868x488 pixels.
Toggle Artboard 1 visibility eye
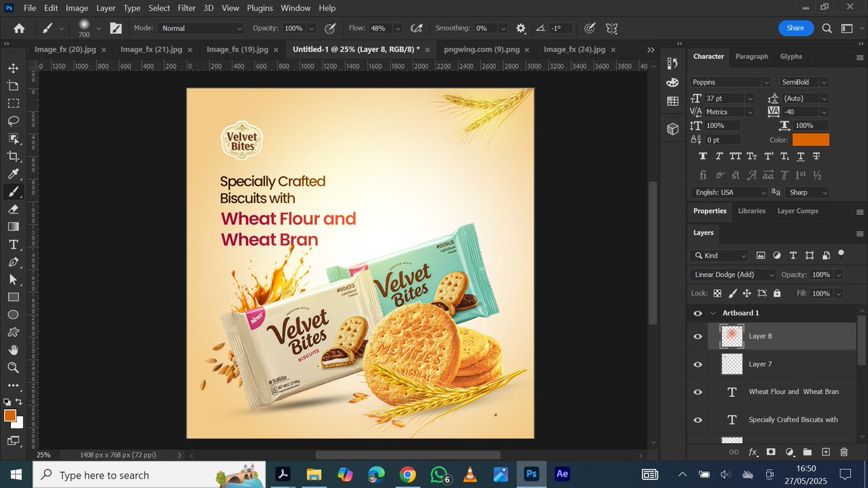coord(698,313)
